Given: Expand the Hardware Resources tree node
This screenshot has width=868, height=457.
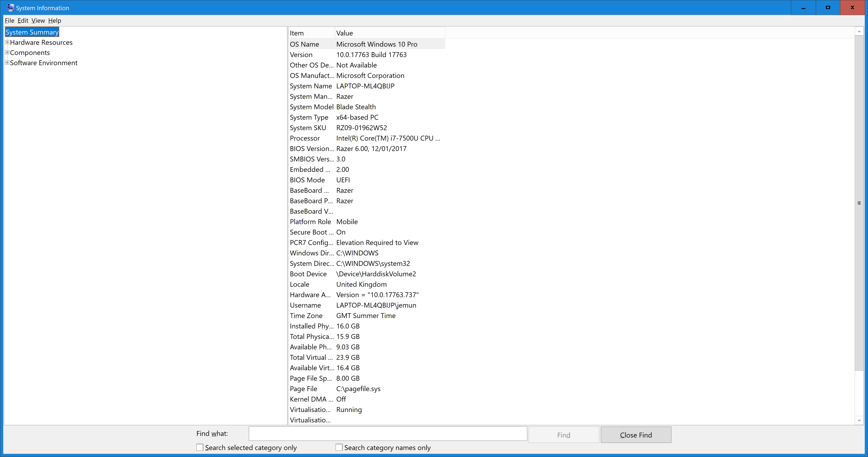Looking at the screenshot, I should 7,42.
